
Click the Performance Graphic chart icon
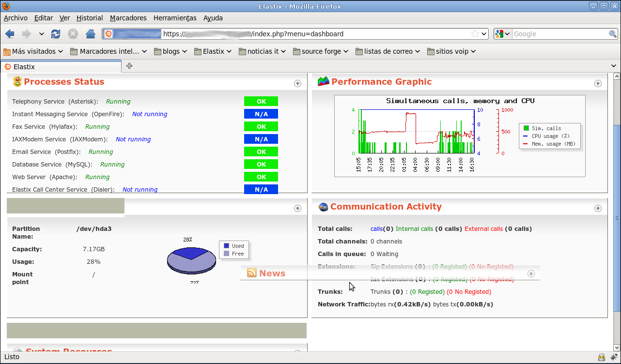click(323, 82)
